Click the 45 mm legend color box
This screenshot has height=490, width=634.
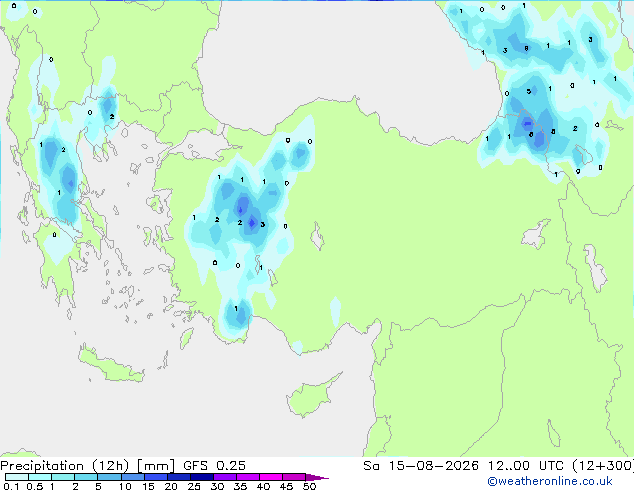[294, 477]
